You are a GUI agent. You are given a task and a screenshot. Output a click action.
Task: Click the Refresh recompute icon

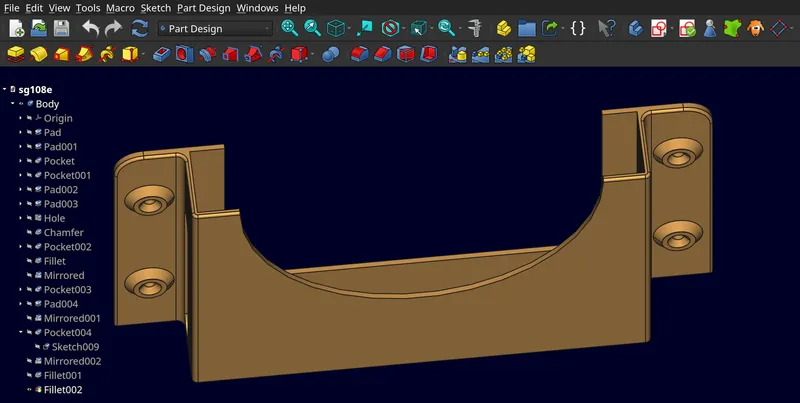point(139,28)
